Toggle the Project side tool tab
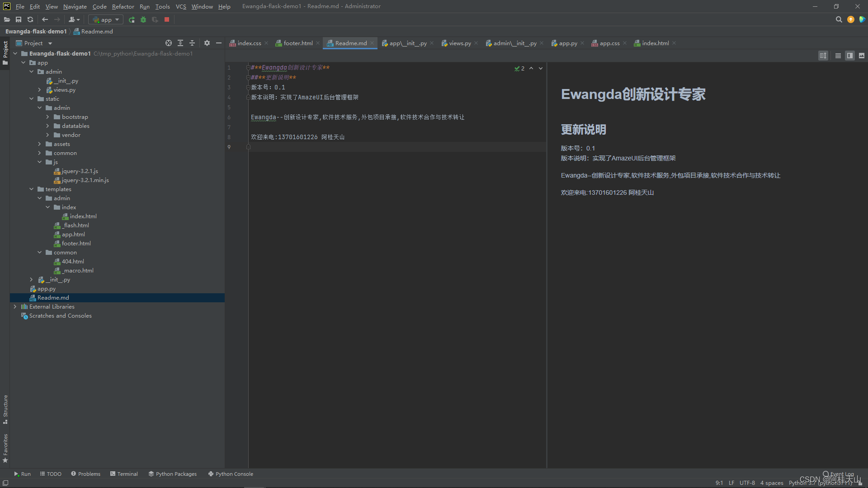 pyautogui.click(x=5, y=52)
